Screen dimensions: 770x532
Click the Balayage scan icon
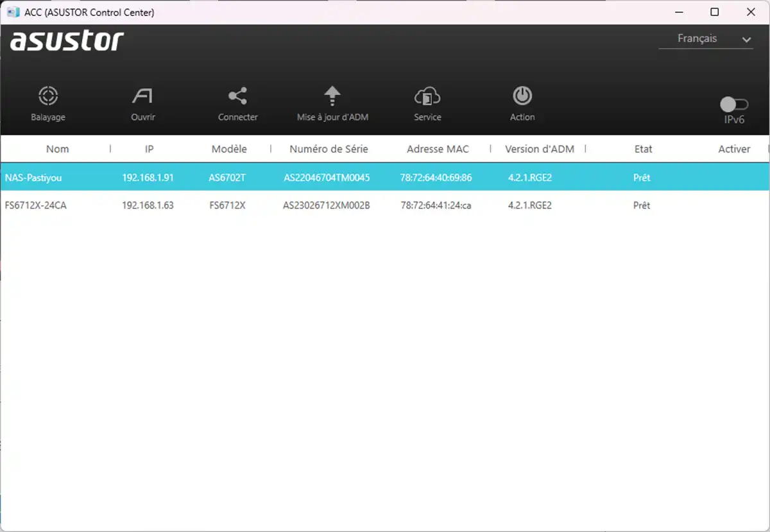pos(47,96)
